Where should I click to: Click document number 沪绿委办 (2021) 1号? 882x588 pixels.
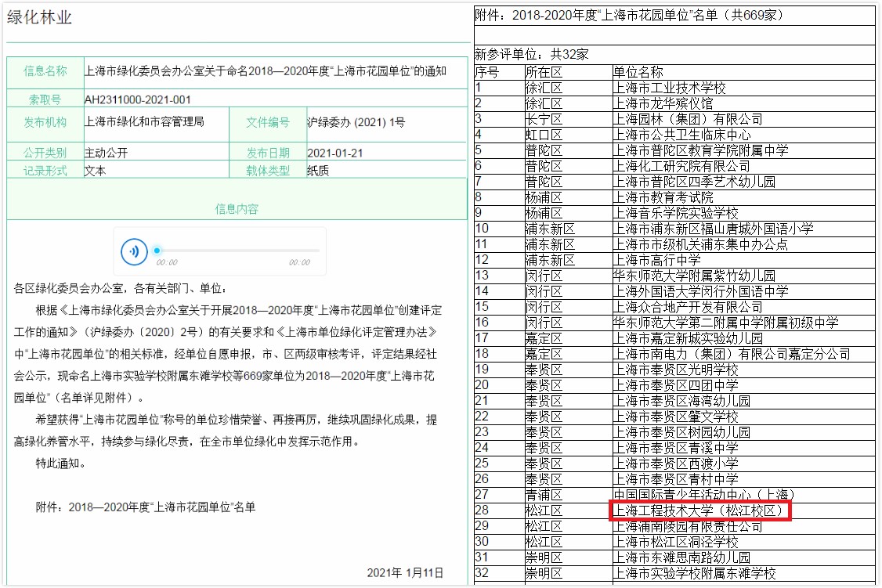point(356,122)
